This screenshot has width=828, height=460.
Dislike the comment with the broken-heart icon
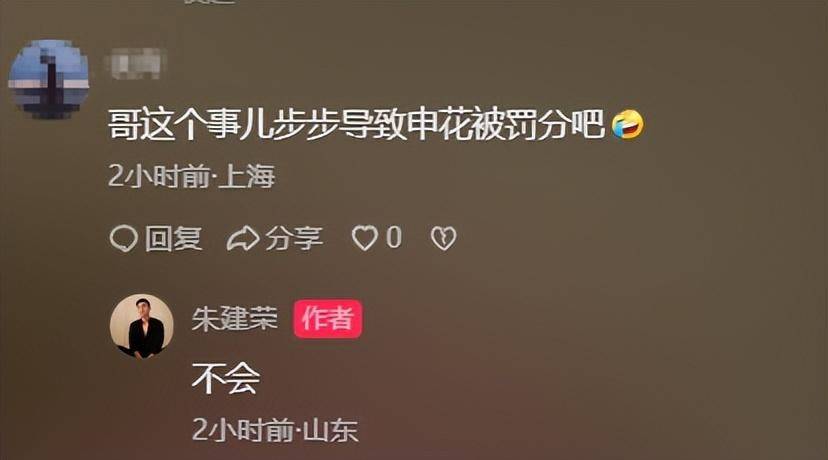pyautogui.click(x=443, y=238)
